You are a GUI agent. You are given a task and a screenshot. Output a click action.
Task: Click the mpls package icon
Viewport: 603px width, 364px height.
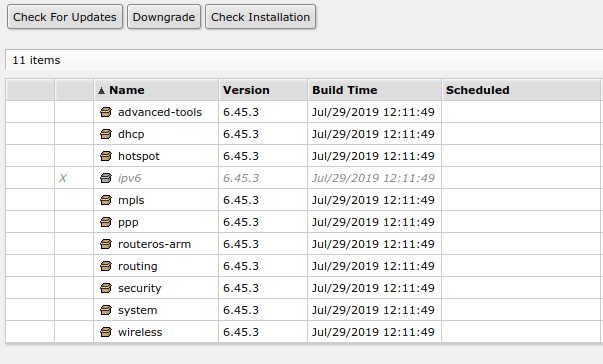point(106,200)
